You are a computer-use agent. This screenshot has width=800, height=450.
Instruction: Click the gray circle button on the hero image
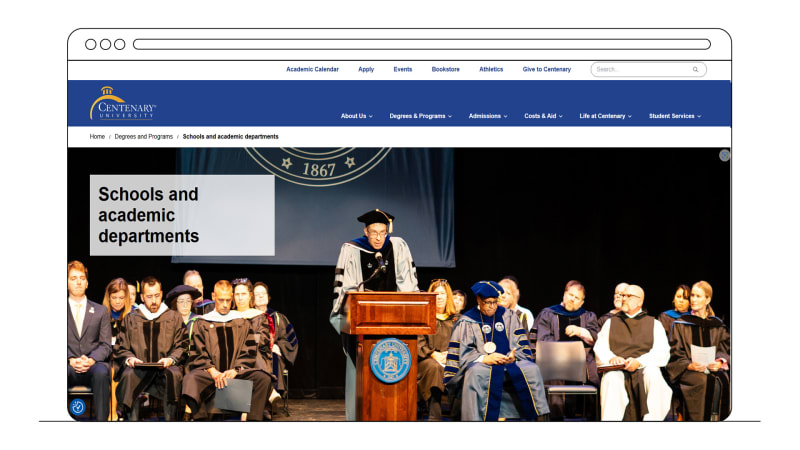point(724,155)
